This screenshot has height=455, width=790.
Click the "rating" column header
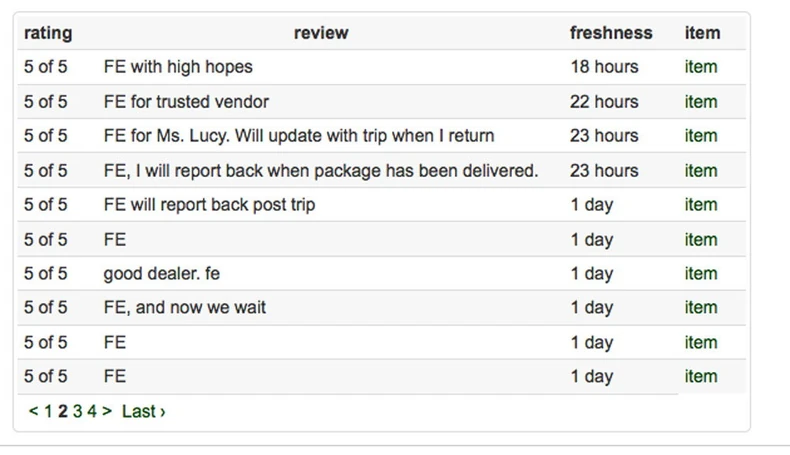[48, 33]
